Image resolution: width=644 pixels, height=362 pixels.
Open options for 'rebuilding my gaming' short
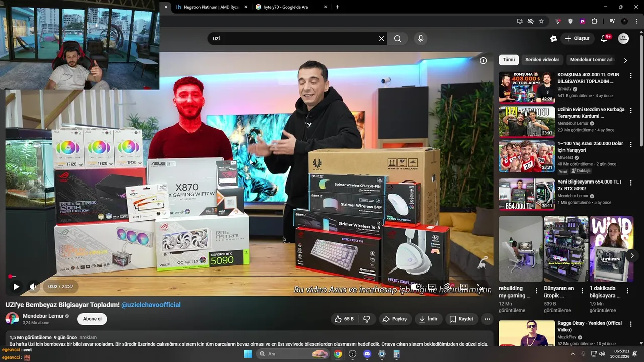pos(538,291)
